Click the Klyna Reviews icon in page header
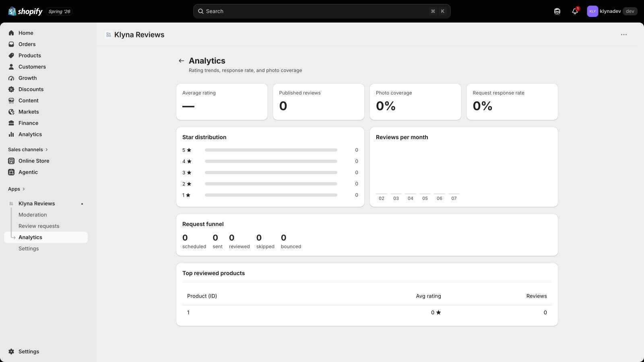Viewport: 644px width, 362px height. click(x=109, y=35)
